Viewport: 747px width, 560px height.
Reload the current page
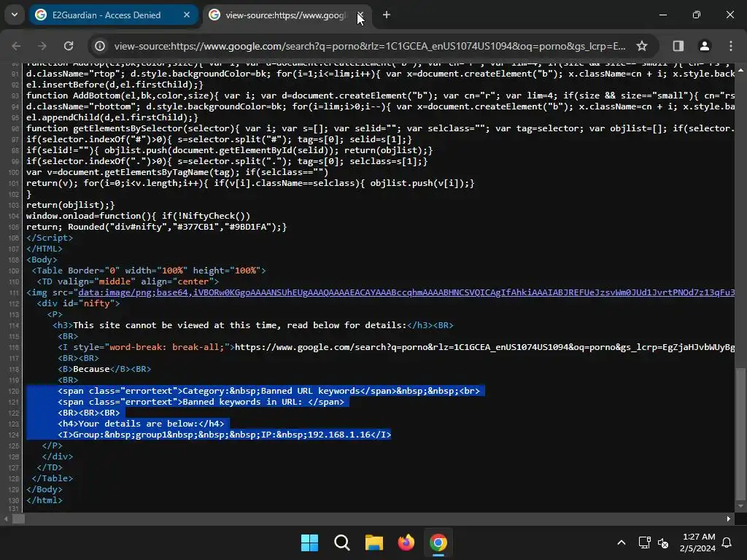click(69, 46)
